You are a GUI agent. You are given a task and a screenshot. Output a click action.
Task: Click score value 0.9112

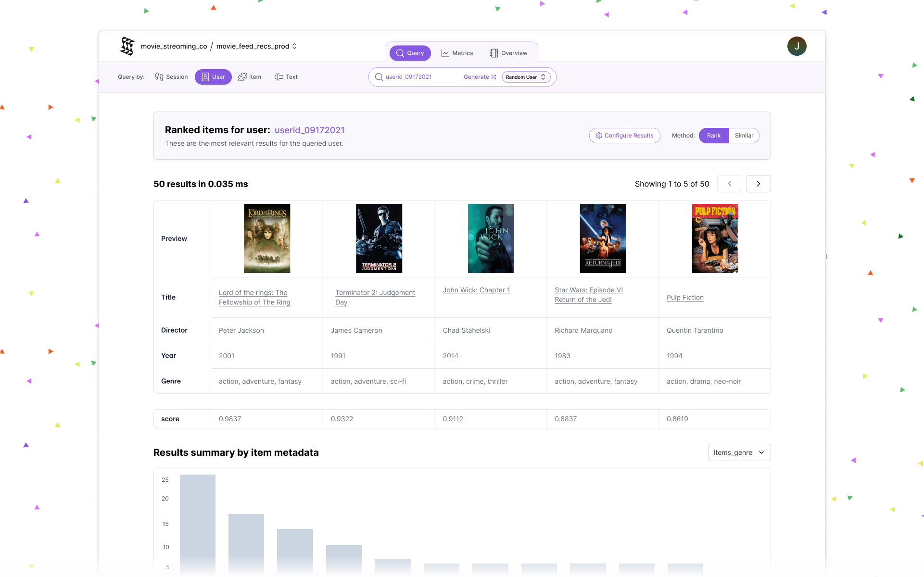click(x=453, y=419)
